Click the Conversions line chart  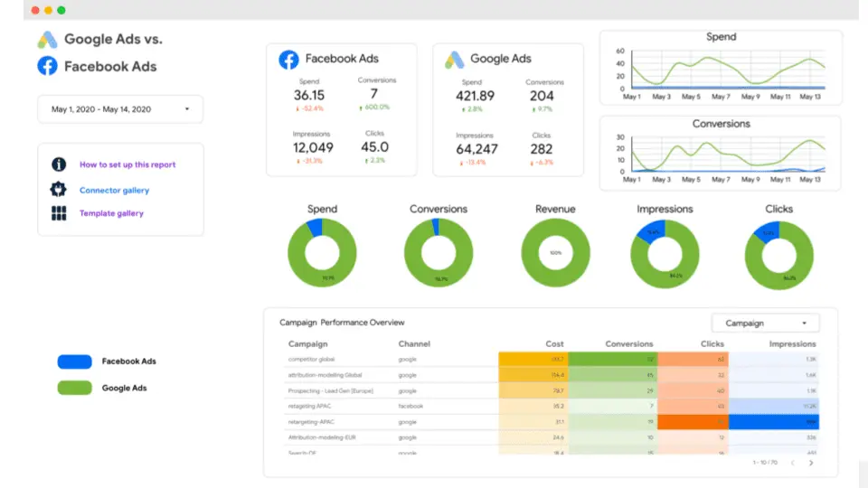pyautogui.click(x=721, y=154)
